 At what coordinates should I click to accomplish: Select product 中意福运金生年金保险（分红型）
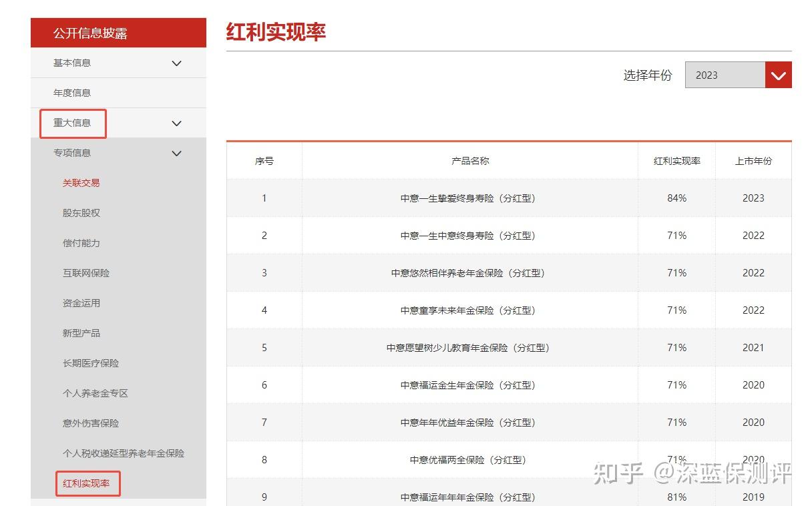470,385
